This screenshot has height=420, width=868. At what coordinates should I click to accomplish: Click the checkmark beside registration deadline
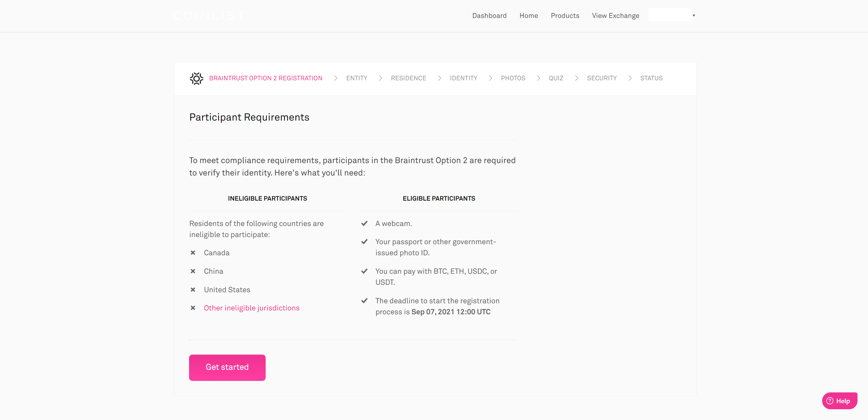click(364, 301)
